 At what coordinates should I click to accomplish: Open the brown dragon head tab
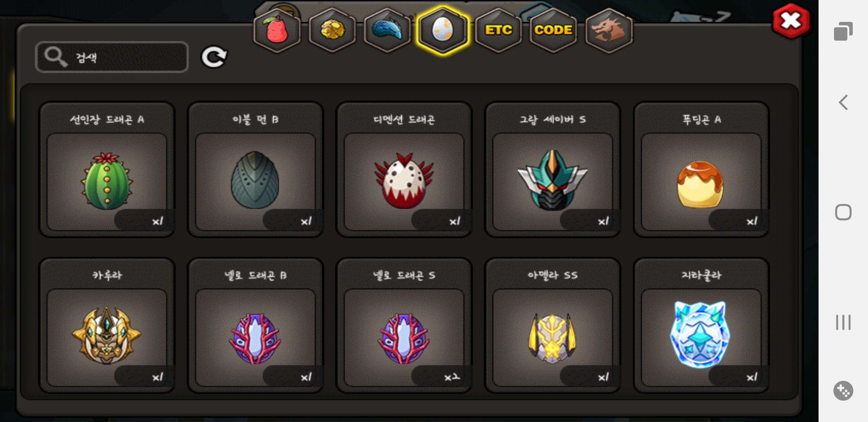point(609,30)
